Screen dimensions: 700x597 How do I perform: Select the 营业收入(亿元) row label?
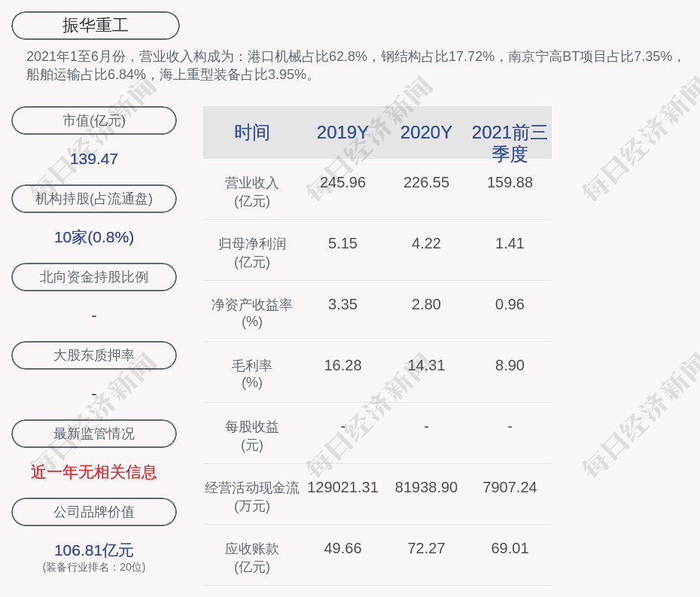point(252,192)
